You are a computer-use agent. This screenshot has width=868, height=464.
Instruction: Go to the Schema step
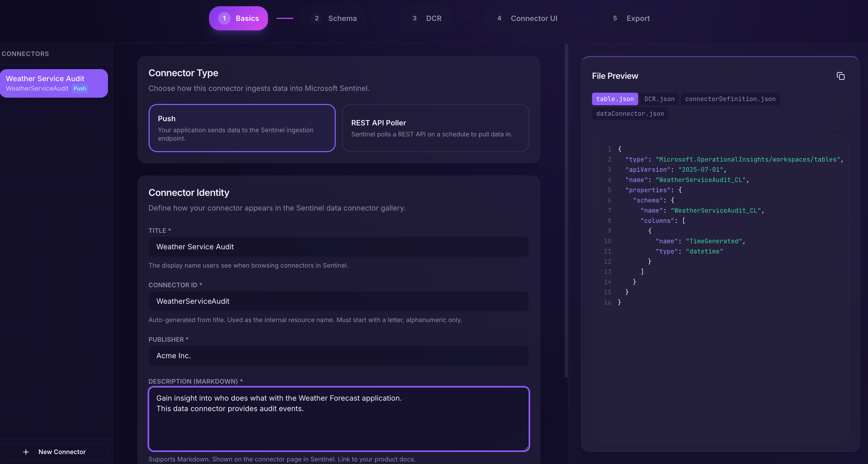point(334,18)
